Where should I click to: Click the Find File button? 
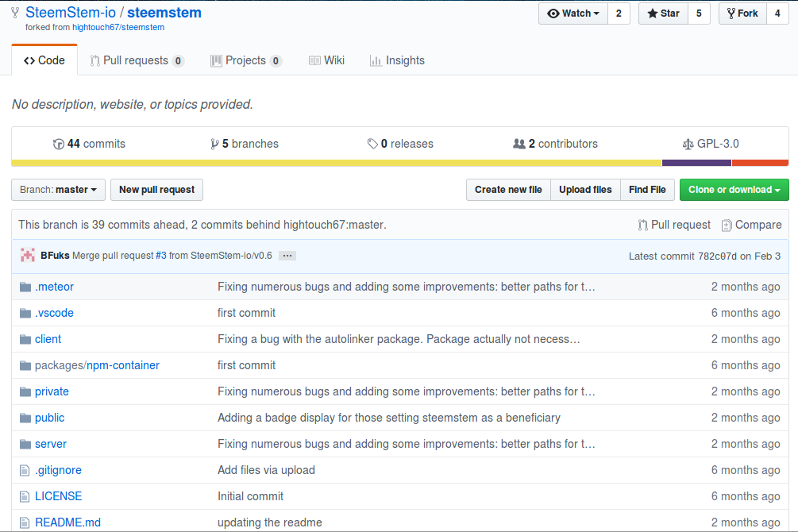tap(647, 190)
